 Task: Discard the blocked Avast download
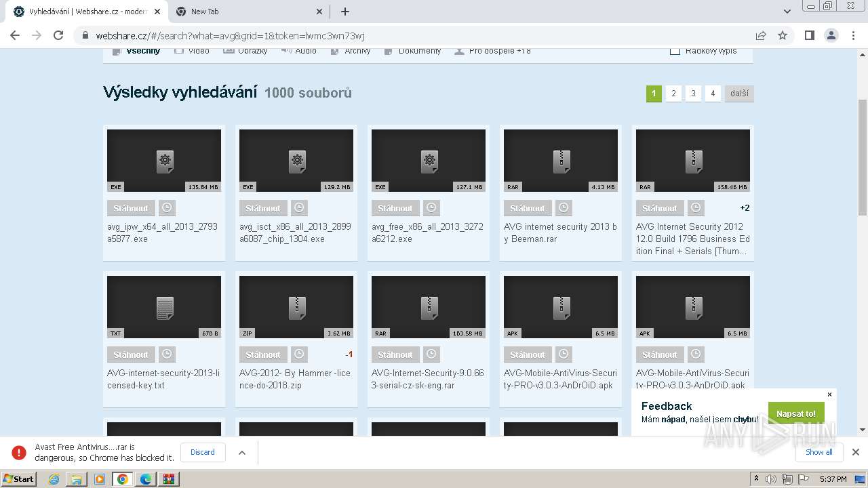[203, 452]
